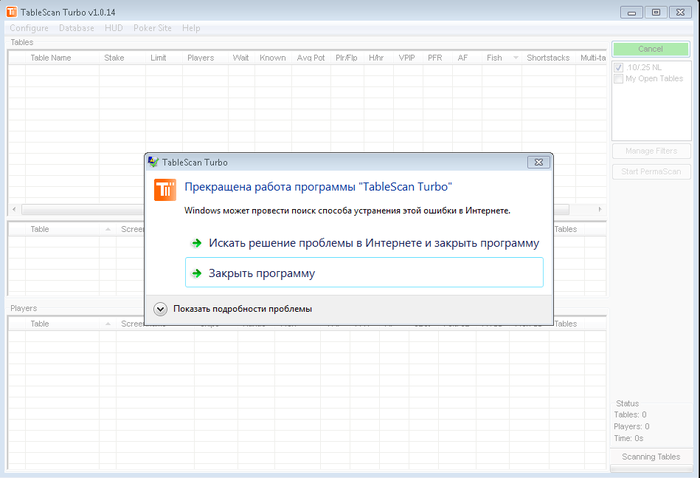
Task: Click the 'Time: 0s' status text
Action: click(629, 438)
